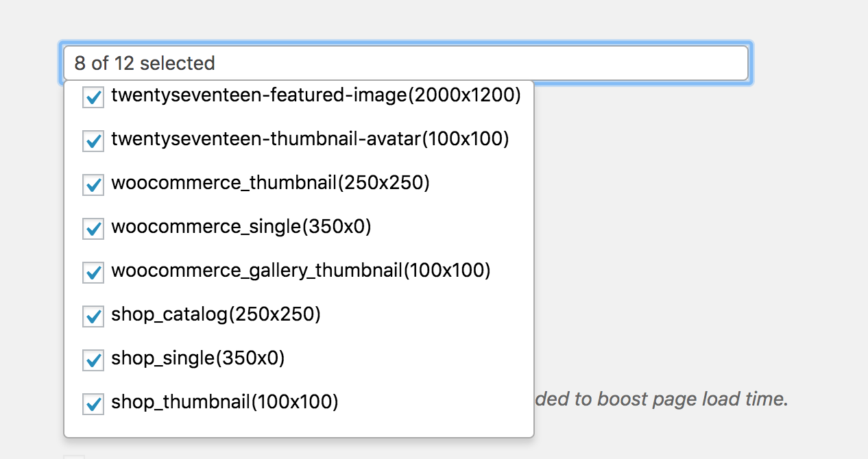Click the shop_catalog(250x250) option label
868x459 pixels.
coord(216,314)
